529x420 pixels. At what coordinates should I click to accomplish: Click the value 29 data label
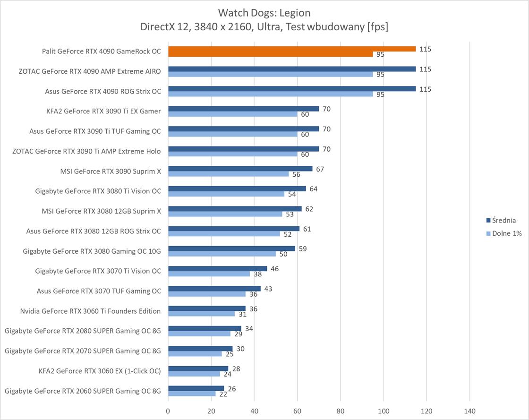[238, 334]
